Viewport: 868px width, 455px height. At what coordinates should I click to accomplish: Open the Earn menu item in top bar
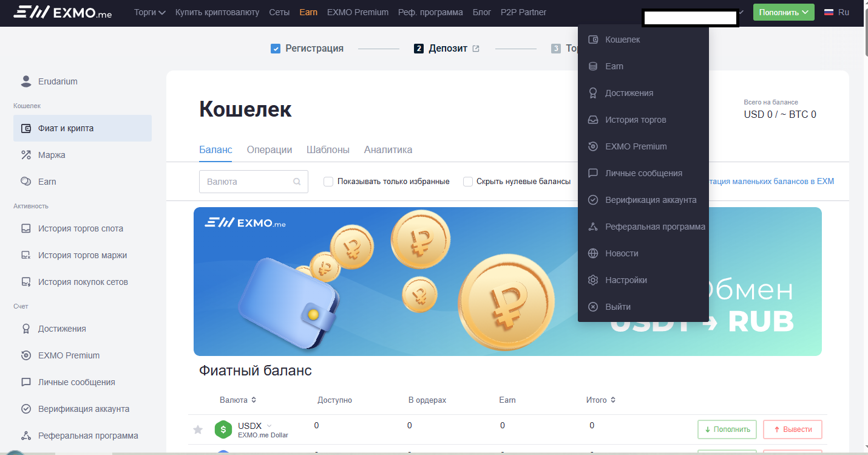click(308, 12)
